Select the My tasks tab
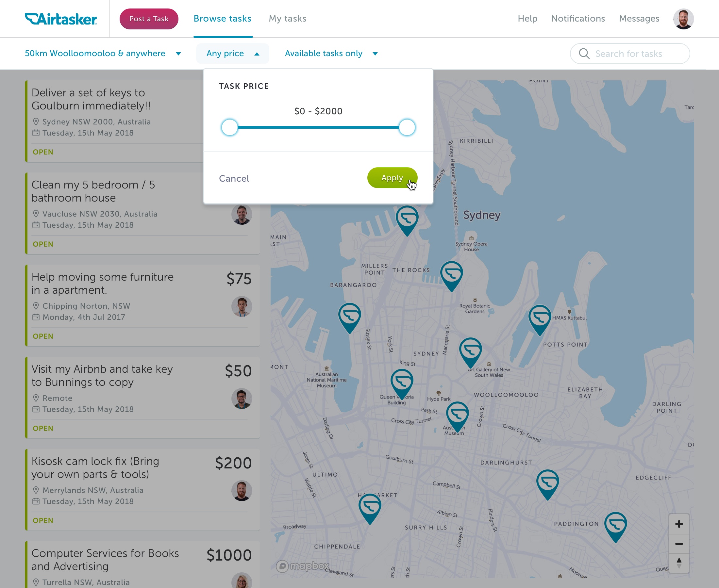The width and height of the screenshot is (719, 588). click(x=287, y=19)
